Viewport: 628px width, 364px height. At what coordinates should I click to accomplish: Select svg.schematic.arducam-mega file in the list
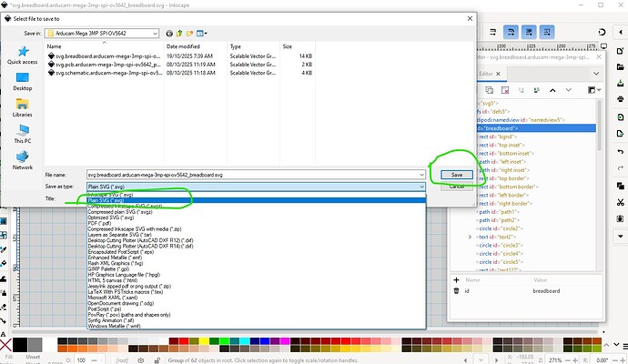(x=105, y=73)
